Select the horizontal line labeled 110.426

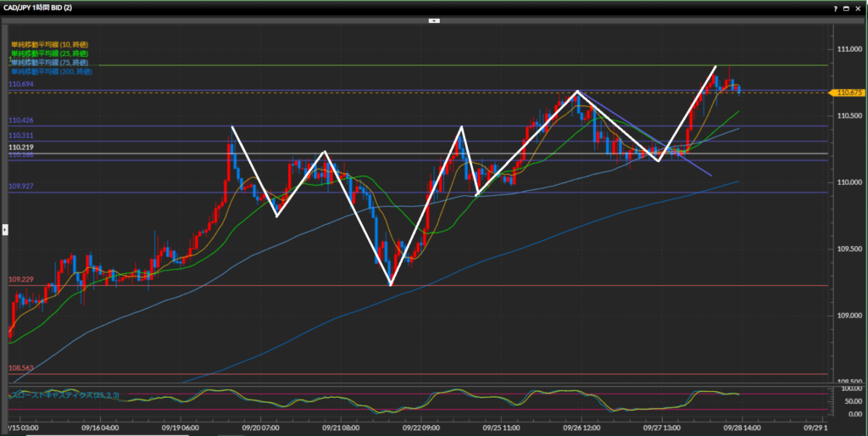pyautogui.click(x=21, y=120)
